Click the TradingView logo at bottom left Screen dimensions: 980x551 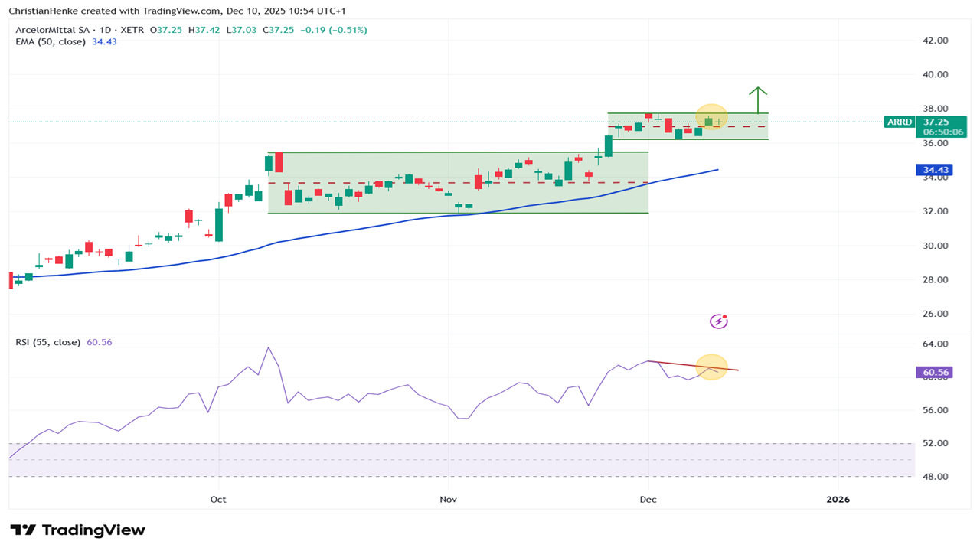tap(77, 530)
